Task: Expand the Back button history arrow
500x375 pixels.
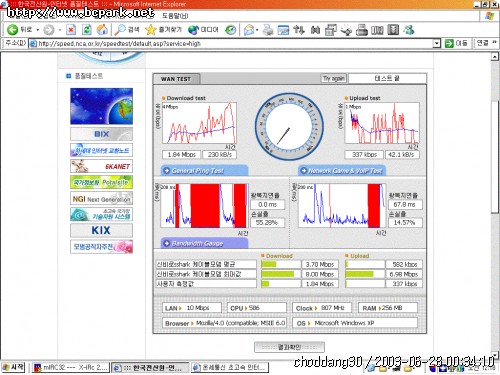Action: pyautogui.click(x=38, y=30)
